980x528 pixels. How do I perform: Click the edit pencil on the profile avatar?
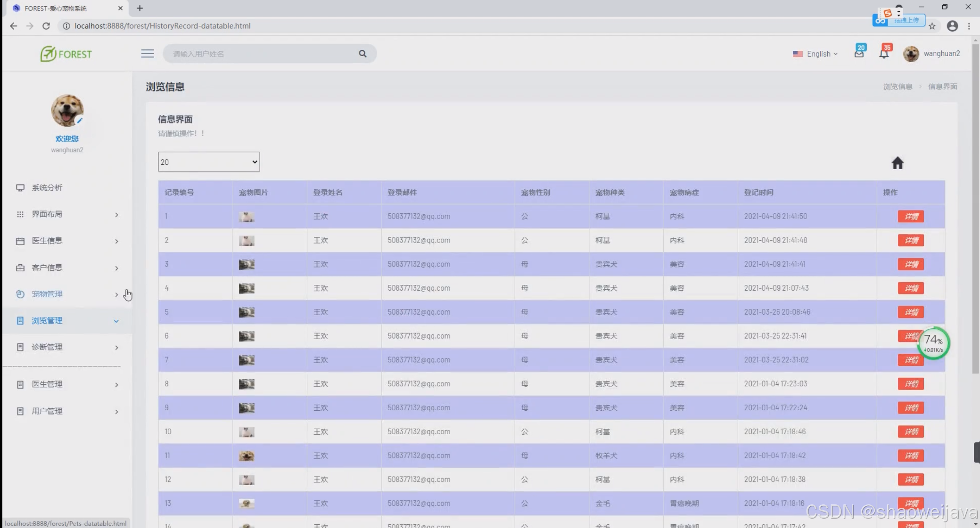pyautogui.click(x=80, y=121)
